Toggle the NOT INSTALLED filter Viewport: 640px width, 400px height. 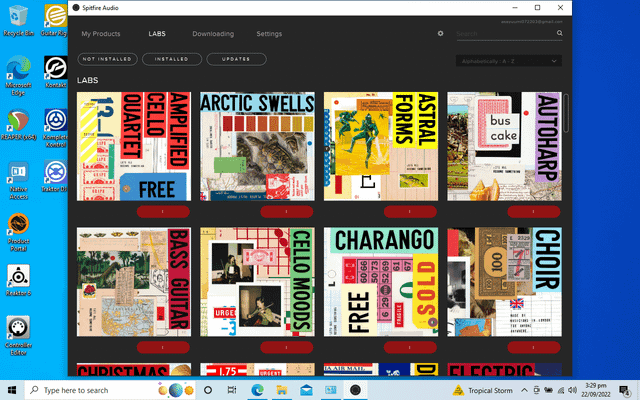coord(105,60)
